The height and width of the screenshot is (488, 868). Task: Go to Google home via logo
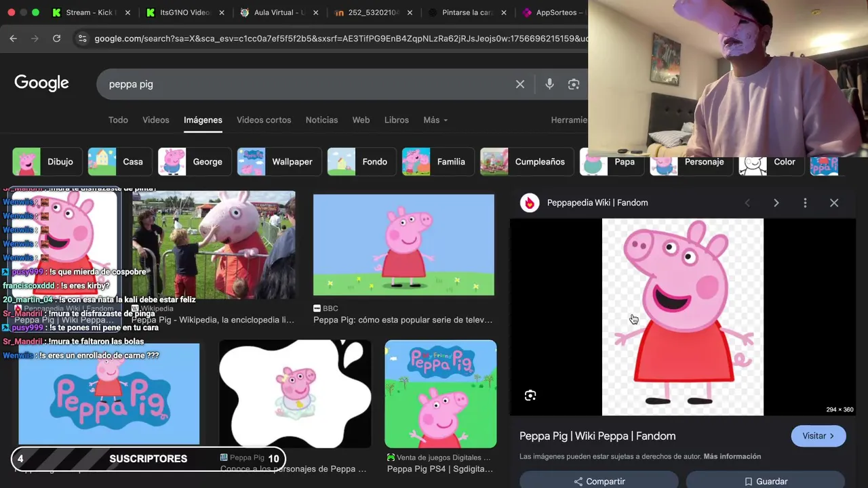tap(41, 83)
